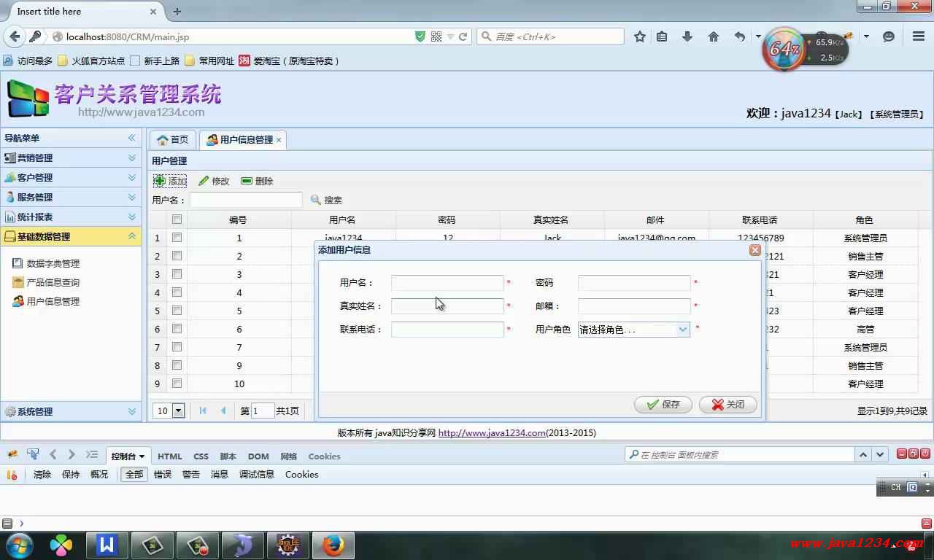Open Firefox from Windows taskbar

(333, 545)
